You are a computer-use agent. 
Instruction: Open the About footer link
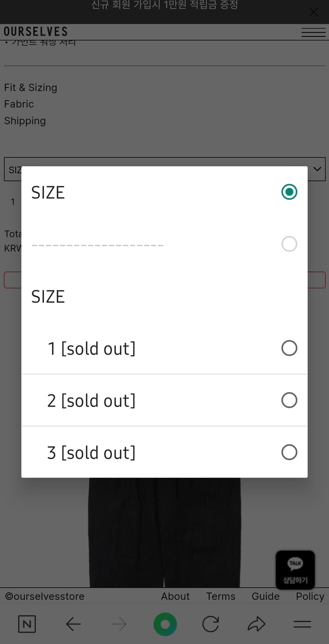pos(175,596)
